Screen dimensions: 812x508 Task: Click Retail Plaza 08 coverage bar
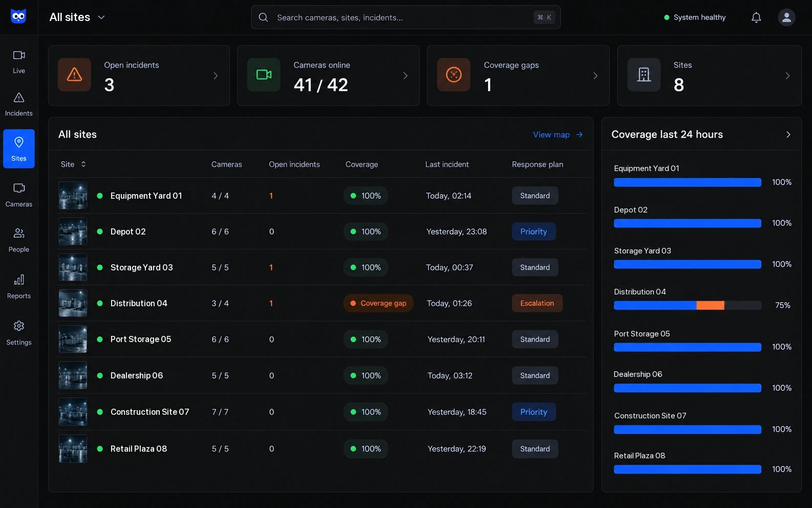pos(688,470)
